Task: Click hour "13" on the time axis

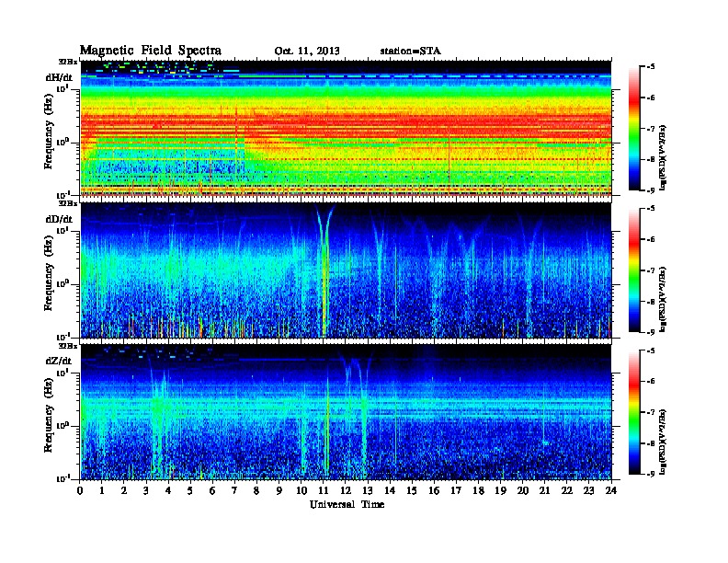Action: point(368,490)
